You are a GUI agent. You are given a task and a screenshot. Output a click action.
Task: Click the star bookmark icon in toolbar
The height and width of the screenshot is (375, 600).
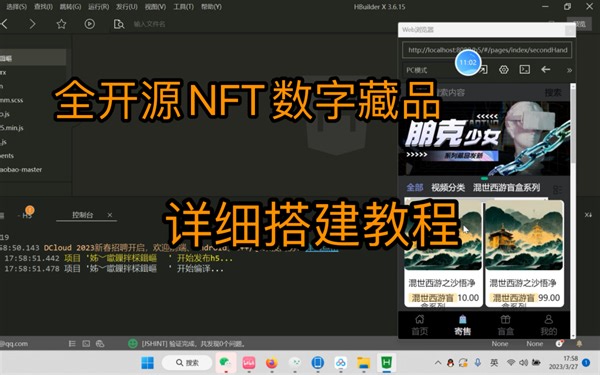[x=61, y=24]
